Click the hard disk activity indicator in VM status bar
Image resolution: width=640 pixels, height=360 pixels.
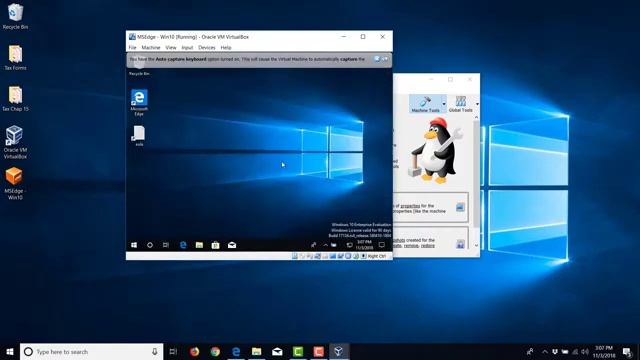pyautogui.click(x=295, y=256)
